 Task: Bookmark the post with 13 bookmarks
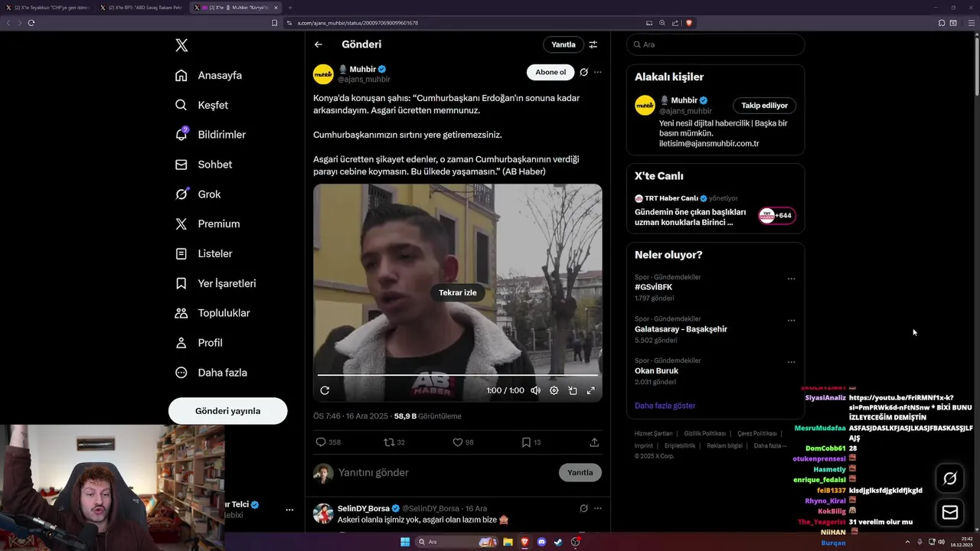tap(531, 442)
